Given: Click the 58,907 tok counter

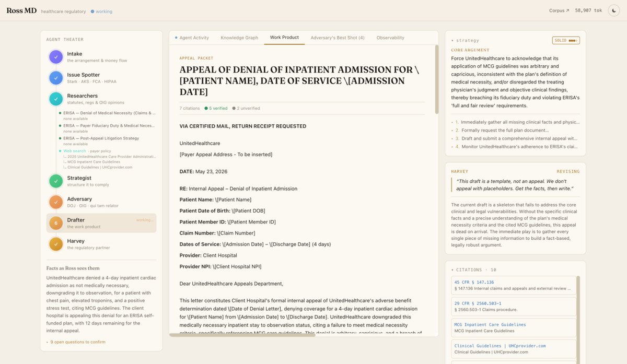Looking at the screenshot, I should pos(588,10).
